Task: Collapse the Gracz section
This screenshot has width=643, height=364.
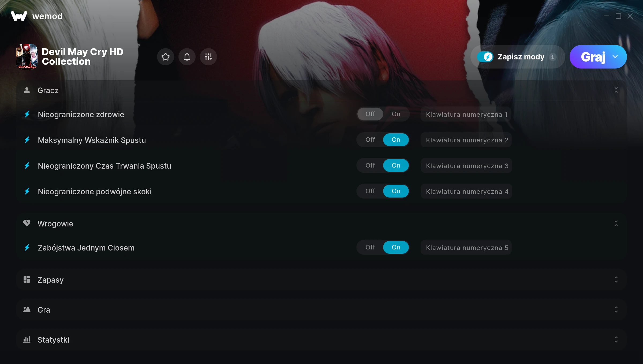Action: pyautogui.click(x=616, y=90)
